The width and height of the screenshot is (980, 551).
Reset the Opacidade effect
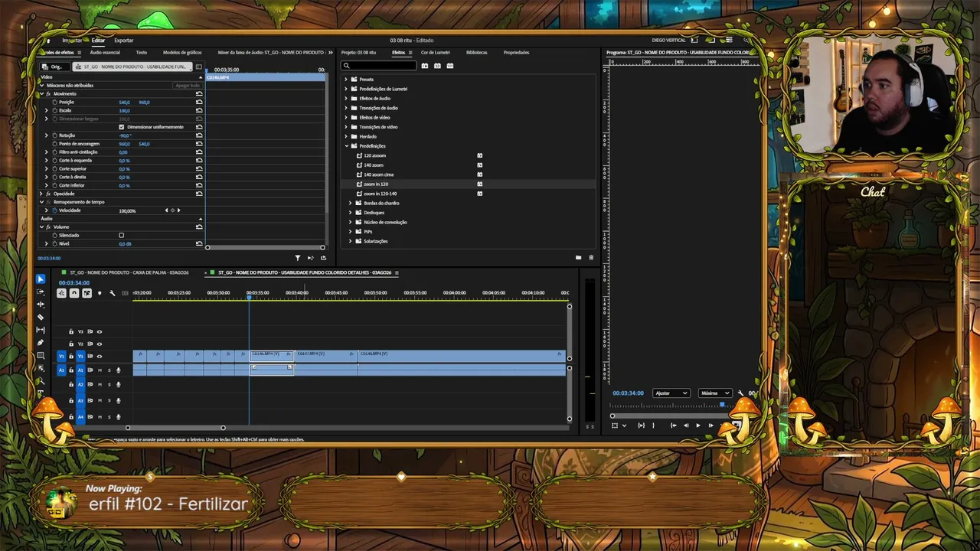click(199, 194)
